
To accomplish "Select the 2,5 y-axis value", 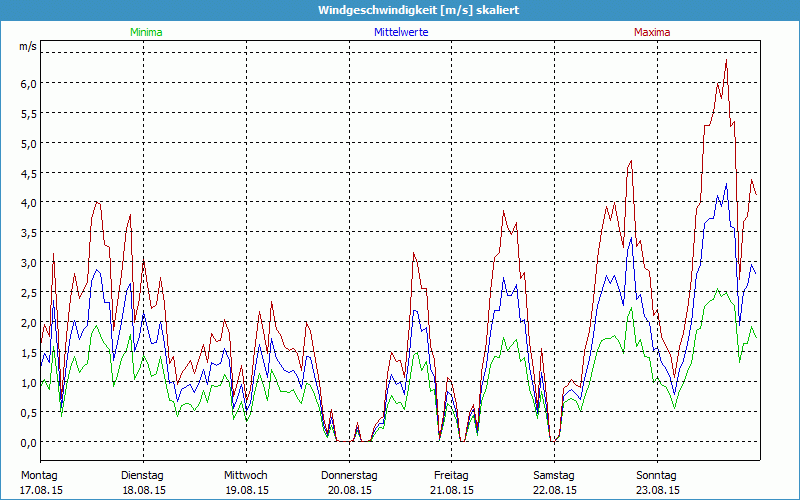I will pos(28,293).
